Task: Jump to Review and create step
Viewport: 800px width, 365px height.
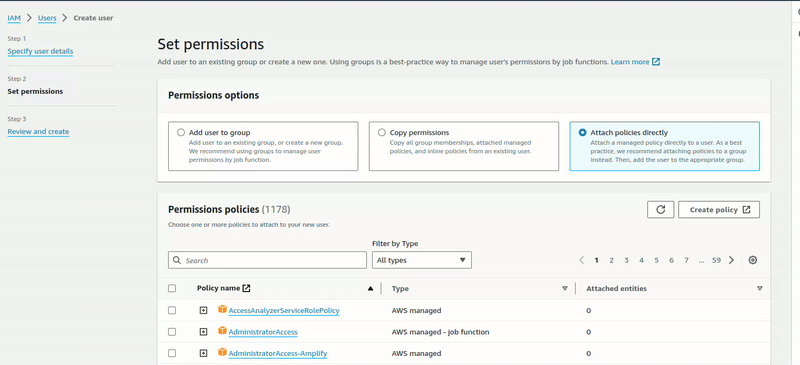Action: (38, 131)
